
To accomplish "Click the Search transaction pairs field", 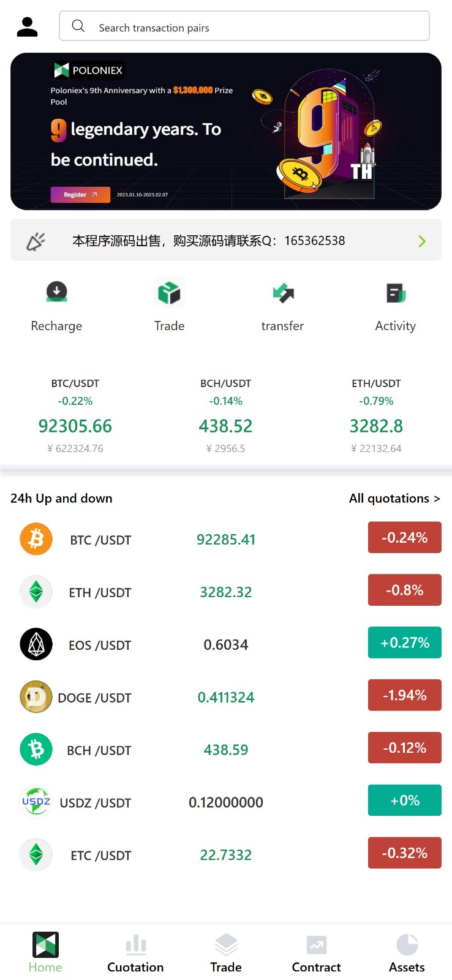I will 244,26.
